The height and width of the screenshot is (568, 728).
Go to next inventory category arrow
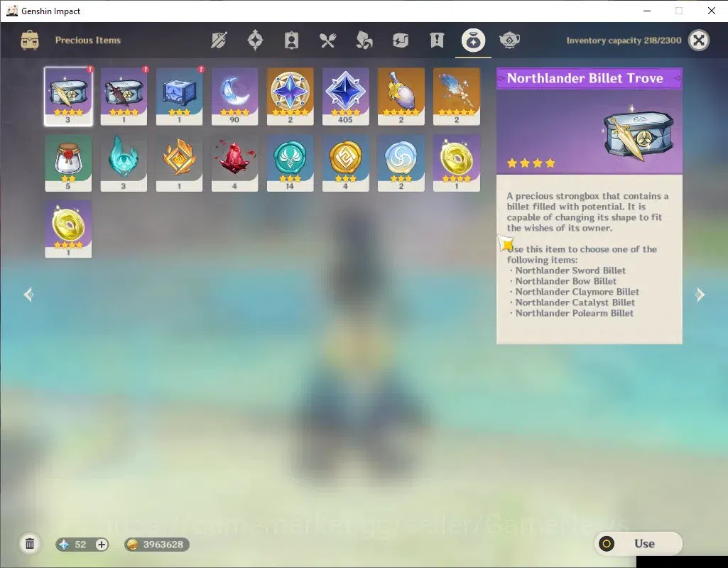699,295
